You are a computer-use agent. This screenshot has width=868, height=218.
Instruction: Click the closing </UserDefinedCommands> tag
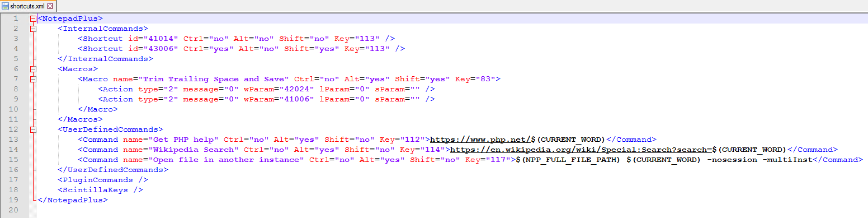tap(112, 170)
